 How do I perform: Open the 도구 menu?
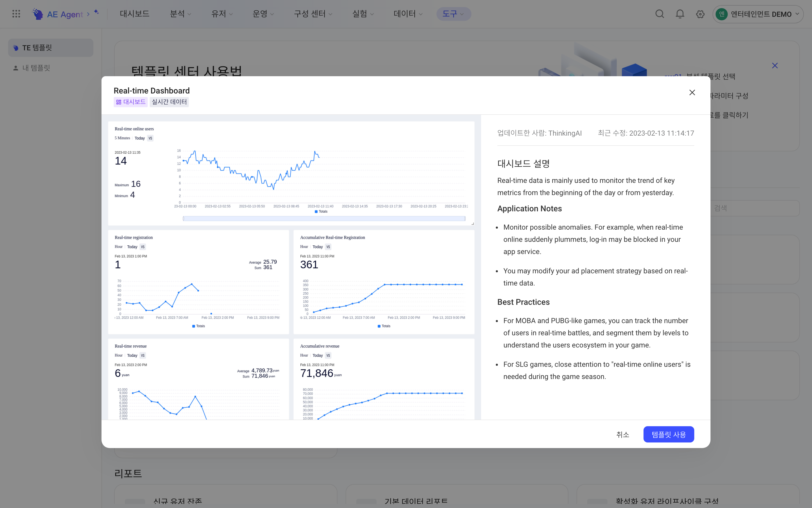click(453, 14)
